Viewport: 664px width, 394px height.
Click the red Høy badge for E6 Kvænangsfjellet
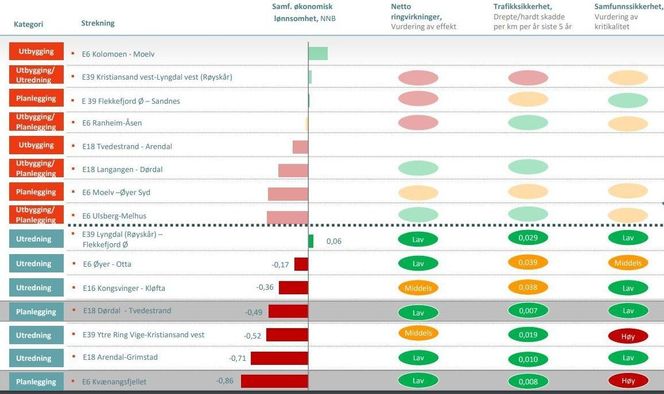point(628,381)
